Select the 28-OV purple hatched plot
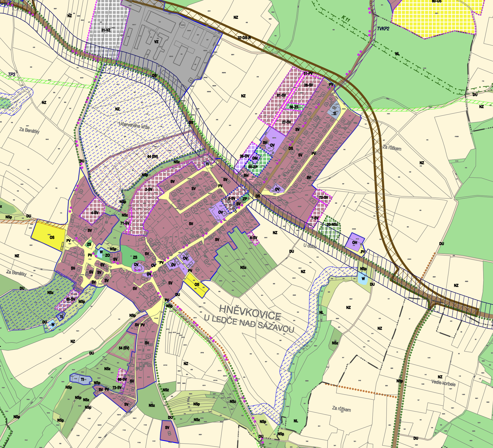493x448 pixels. 244,156
